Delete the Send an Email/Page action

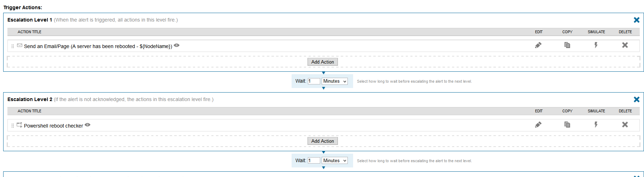(x=625, y=45)
